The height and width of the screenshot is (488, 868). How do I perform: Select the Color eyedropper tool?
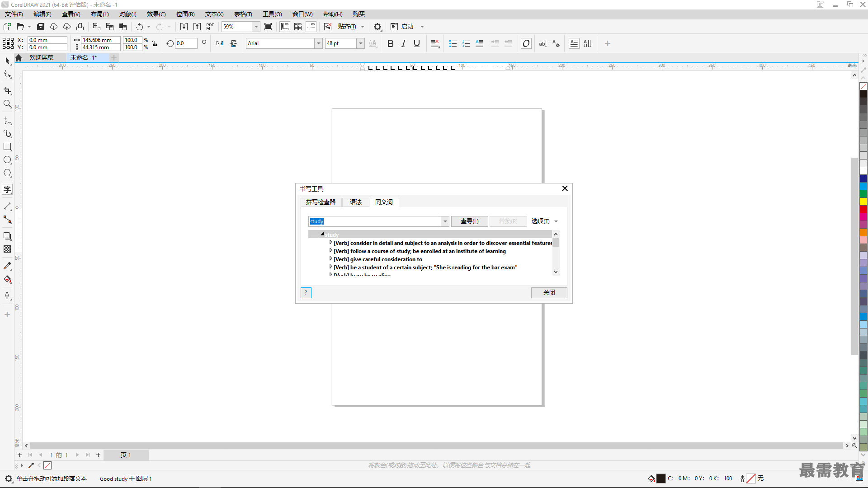tap(7, 266)
